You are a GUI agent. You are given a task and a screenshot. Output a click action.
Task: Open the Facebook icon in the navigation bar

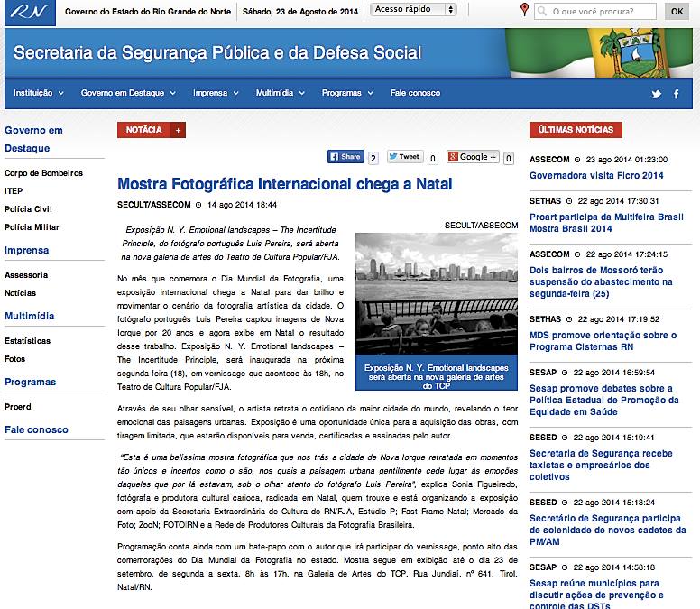[677, 94]
